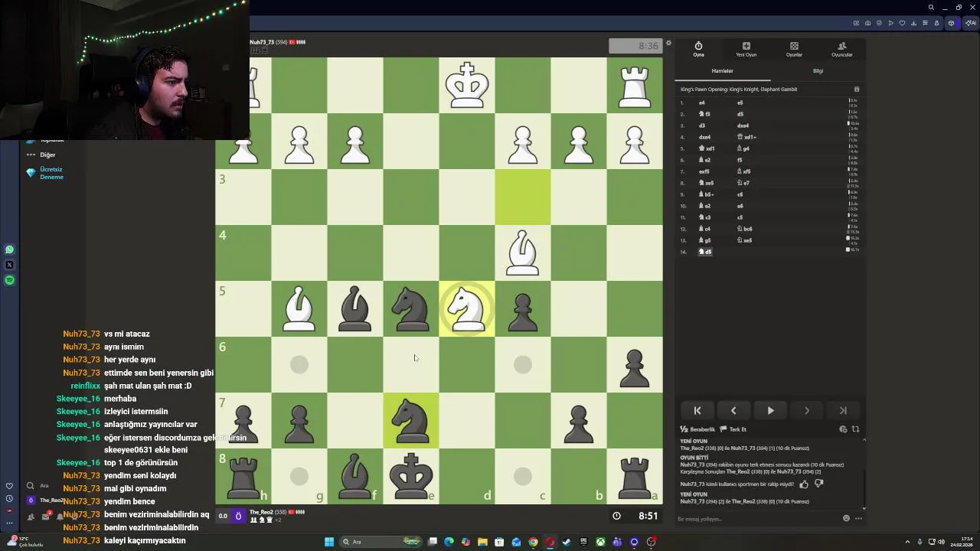980x551 pixels.
Task: Open the Spotify sidebar icon
Action: 9,280
